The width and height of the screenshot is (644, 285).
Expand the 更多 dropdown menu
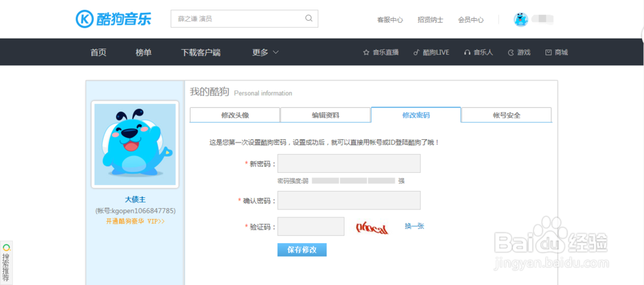point(265,53)
